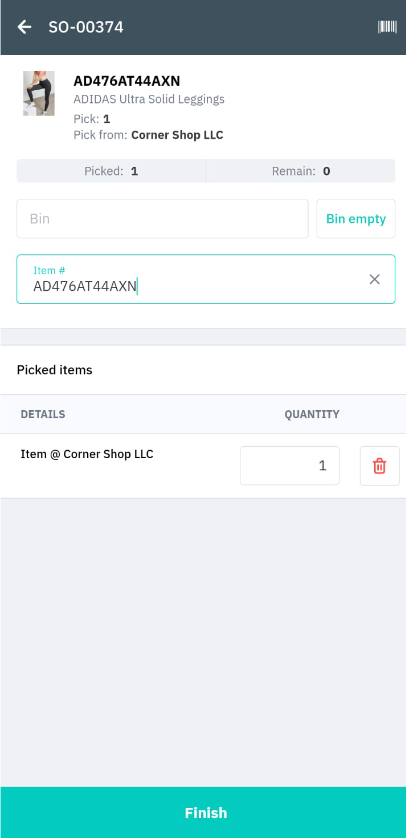Click the Picked items section header
Viewport: 406px width, 838px height.
point(54,370)
